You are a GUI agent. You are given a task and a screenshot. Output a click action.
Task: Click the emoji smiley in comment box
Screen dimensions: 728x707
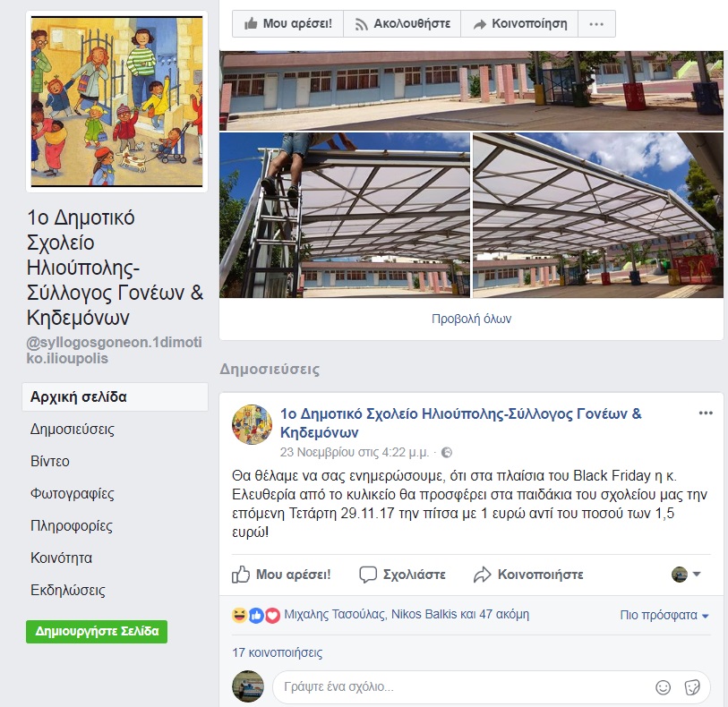click(663, 687)
